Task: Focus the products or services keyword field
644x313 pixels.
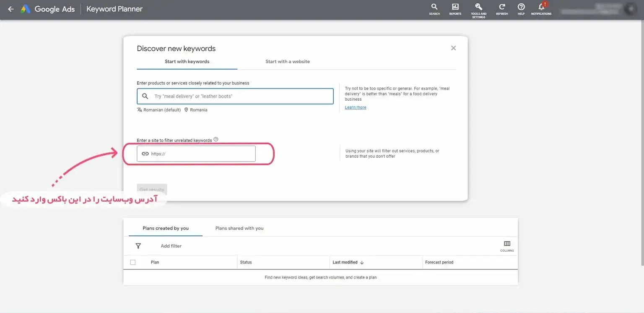Action: coord(235,96)
